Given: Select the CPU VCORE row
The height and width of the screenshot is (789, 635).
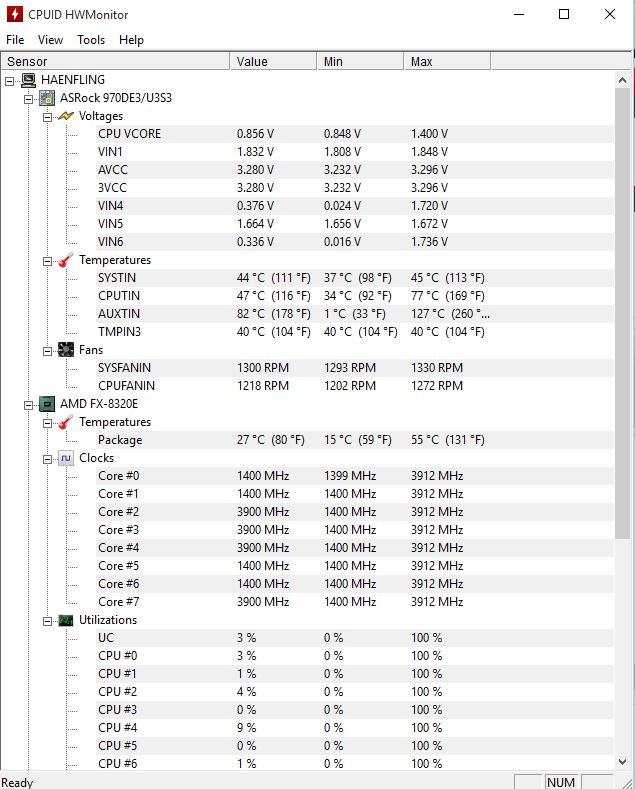Looking at the screenshot, I should tap(307, 134).
